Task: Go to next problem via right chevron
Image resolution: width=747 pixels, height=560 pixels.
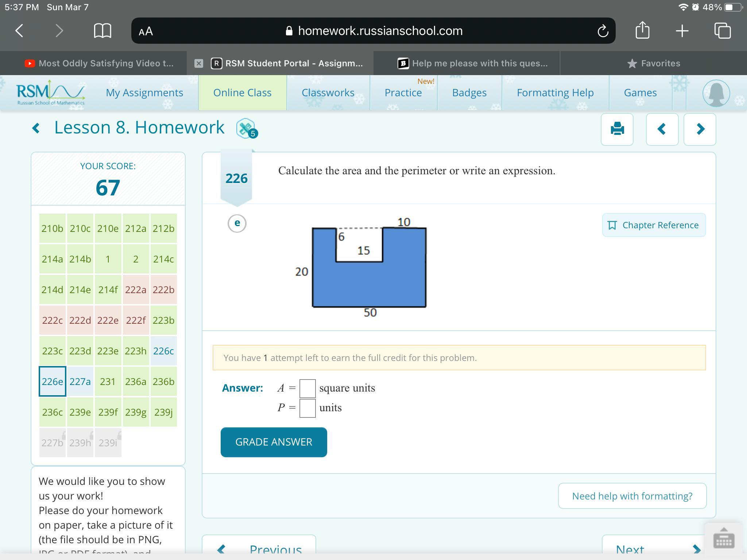Action: coord(700,129)
